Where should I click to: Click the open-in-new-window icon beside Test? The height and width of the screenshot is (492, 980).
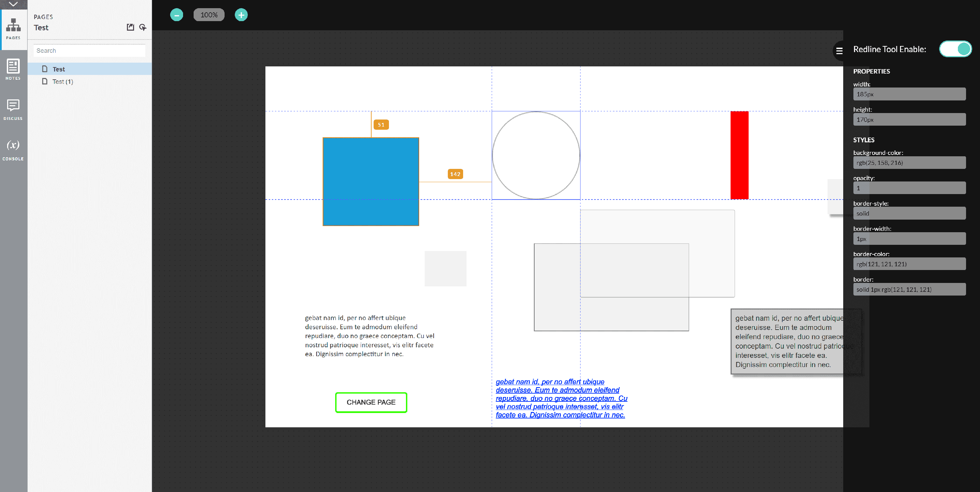click(x=130, y=27)
